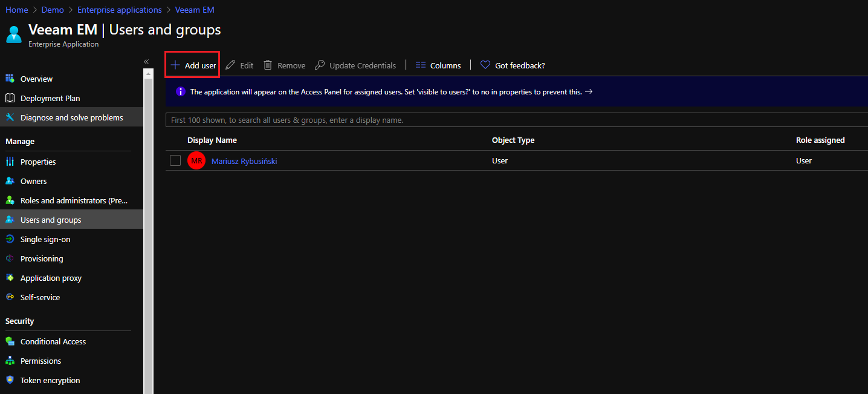Follow the arrow at end of info banner
868x394 pixels.
pos(589,92)
